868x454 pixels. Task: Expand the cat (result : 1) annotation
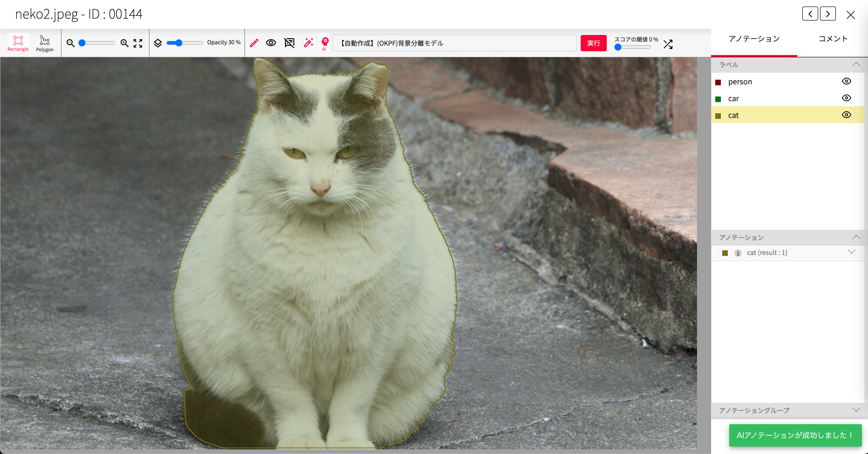852,252
